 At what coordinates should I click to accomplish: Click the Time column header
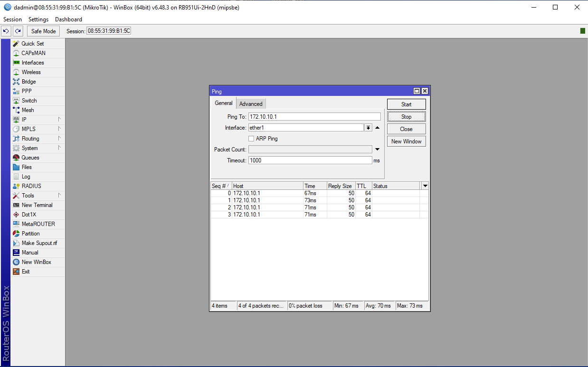(315, 186)
